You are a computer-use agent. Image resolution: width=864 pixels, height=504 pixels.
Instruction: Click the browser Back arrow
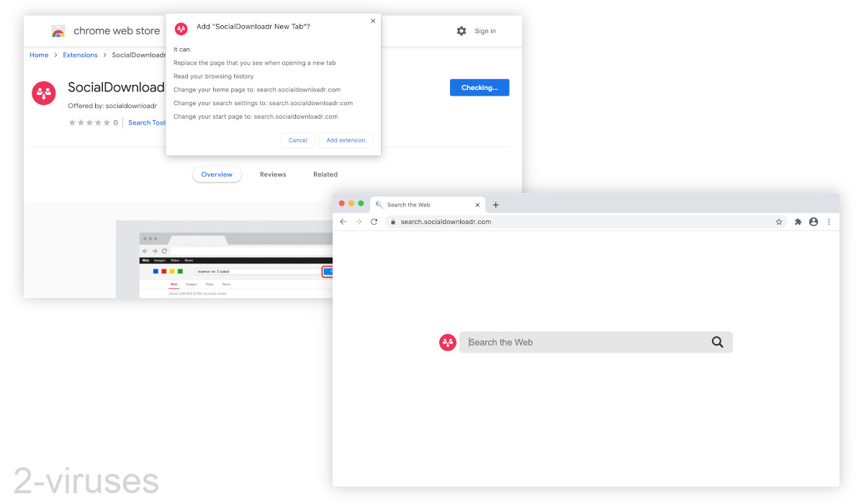(x=343, y=222)
